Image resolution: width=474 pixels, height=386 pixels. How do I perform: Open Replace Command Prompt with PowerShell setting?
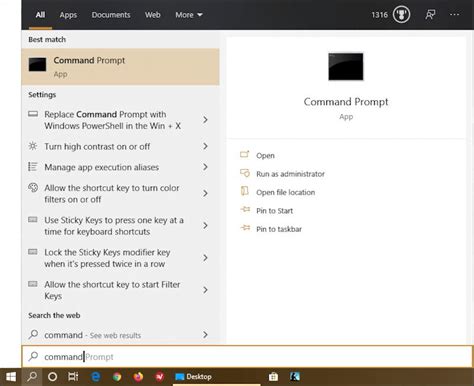[x=112, y=120]
